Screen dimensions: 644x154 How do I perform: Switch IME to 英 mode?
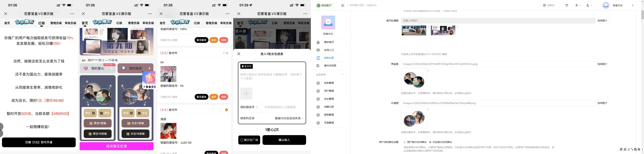tap(625, 150)
